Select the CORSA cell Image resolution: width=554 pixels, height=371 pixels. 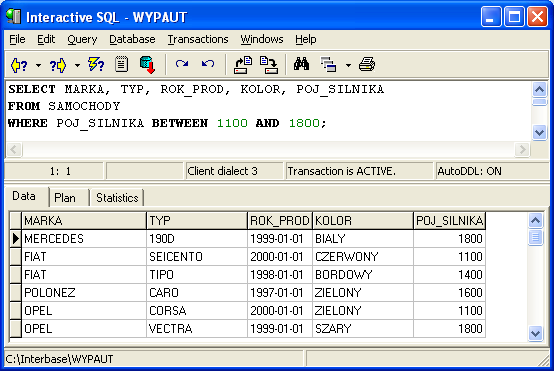pos(197,311)
